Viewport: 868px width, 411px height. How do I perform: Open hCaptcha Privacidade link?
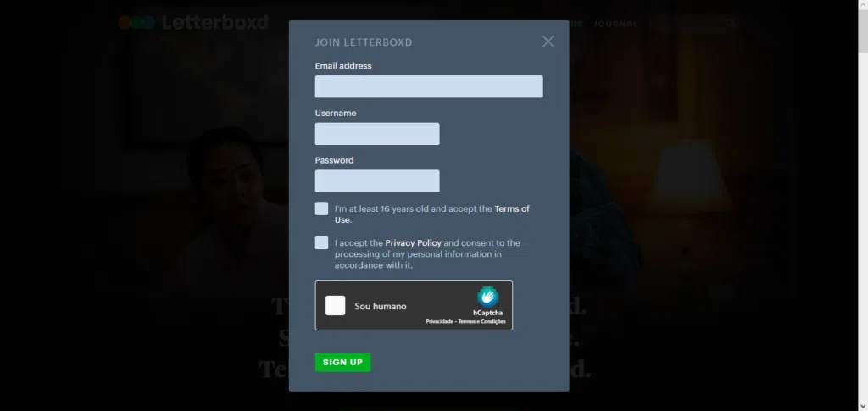[440, 321]
